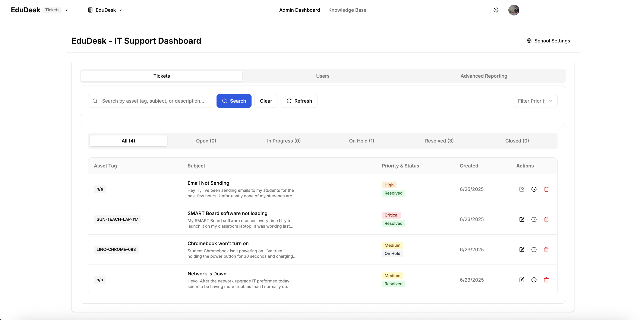Image resolution: width=644 pixels, height=320 pixels.
Task: Focus the ticket search input field
Action: [x=153, y=101]
